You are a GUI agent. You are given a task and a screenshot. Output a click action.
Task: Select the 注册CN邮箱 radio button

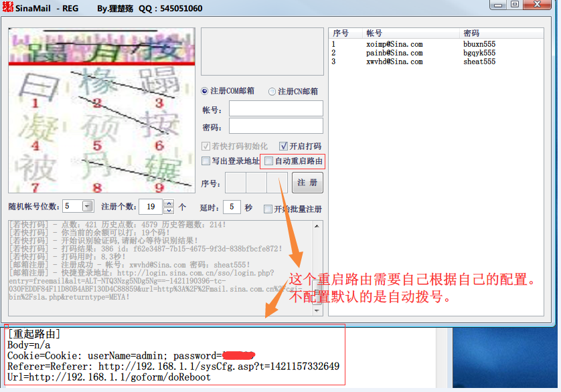click(x=272, y=92)
